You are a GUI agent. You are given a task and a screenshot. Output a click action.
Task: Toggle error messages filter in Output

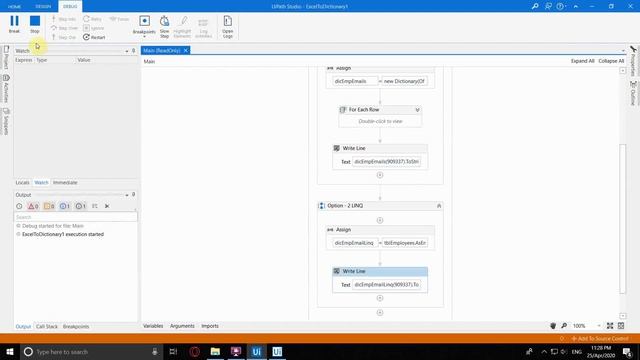pos(33,206)
